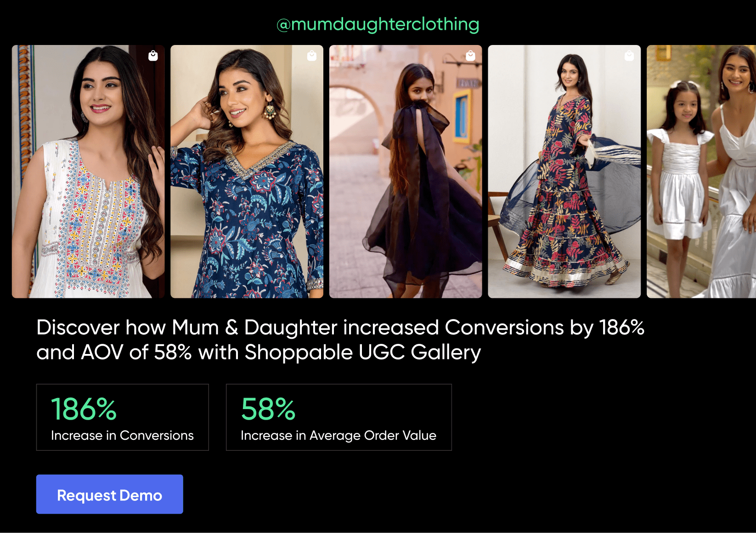Open shopping bag on floral tiered dress photo
Screen dimensions: 756x533
coord(629,56)
